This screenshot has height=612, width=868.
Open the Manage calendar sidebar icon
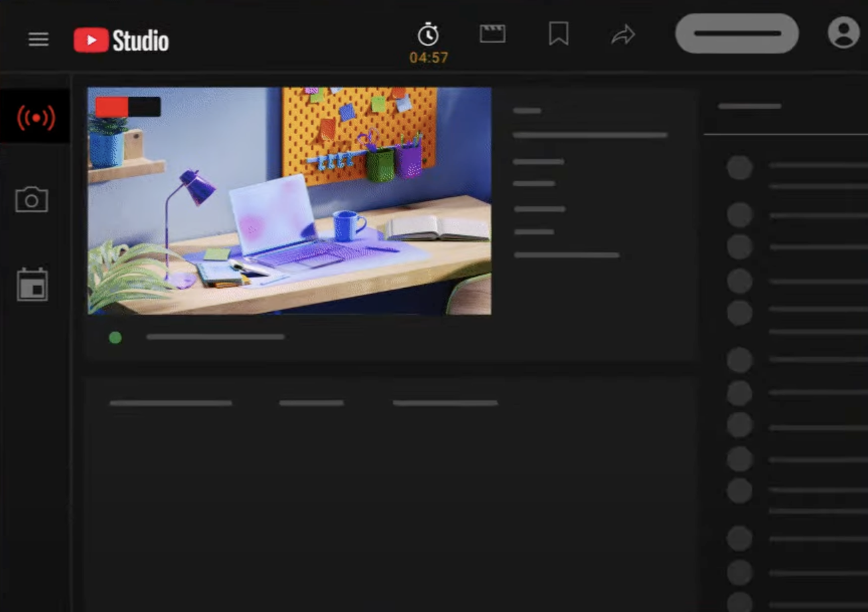click(x=32, y=285)
